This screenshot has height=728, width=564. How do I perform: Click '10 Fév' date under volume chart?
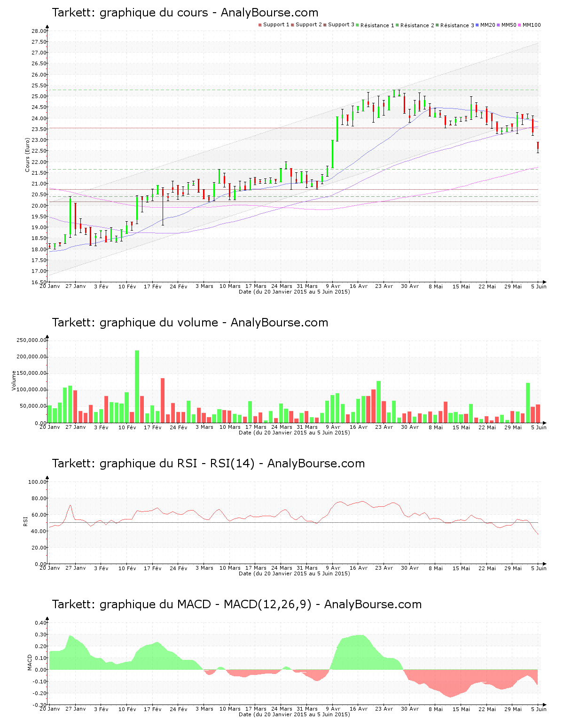[127, 427]
